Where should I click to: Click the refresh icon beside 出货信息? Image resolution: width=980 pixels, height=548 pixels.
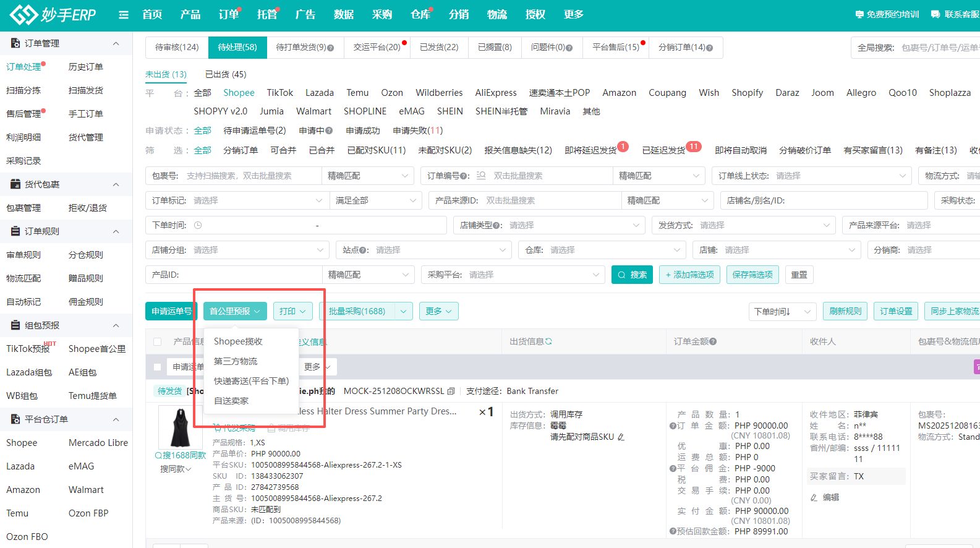click(x=548, y=341)
